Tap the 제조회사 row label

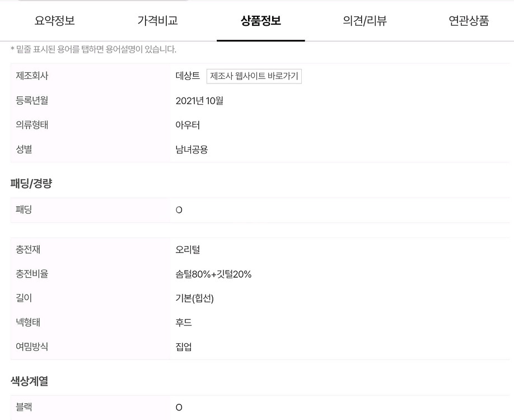tap(32, 76)
